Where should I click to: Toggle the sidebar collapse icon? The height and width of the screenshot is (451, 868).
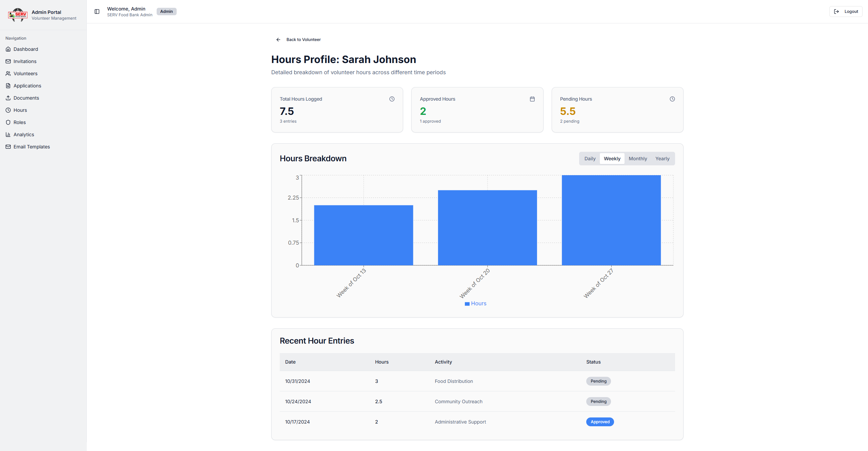[x=97, y=12]
